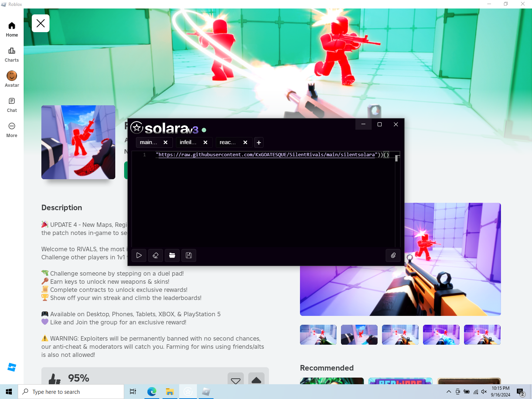Show hidden system tray icons

pyautogui.click(x=449, y=392)
